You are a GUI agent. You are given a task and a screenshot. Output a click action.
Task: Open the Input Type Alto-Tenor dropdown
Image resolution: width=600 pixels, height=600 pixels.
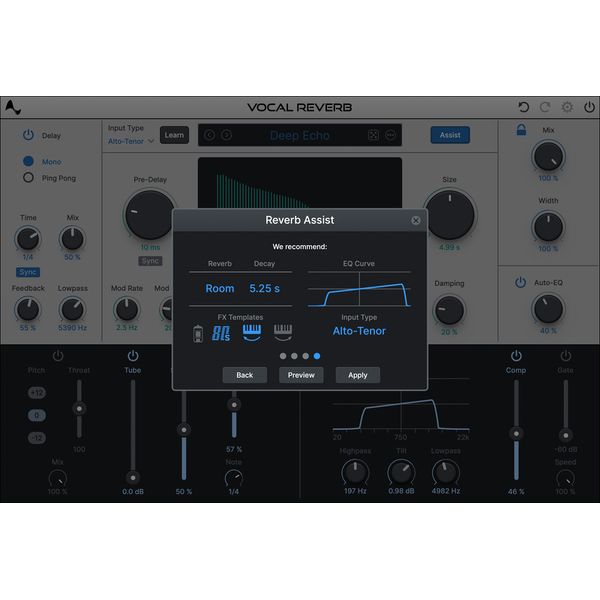[130, 141]
